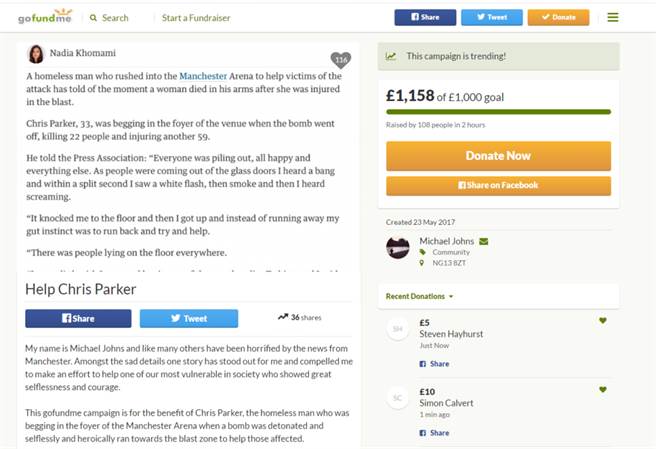This screenshot has height=449, width=656.
Task: Click the Tweet button below Help Chris Parker
Action: (x=189, y=318)
